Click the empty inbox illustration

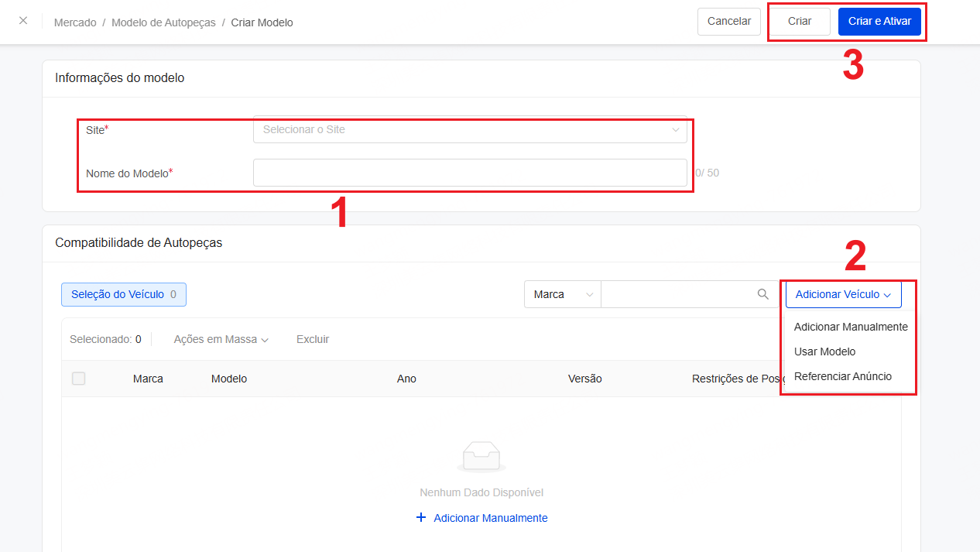point(481,457)
